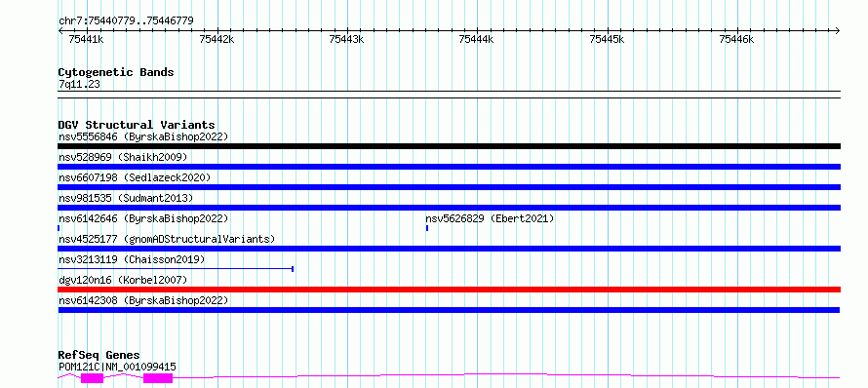Select the blue nsv6607198 variant bar
Image resolution: width=868 pixels, height=388 pixels.
[x=450, y=187]
